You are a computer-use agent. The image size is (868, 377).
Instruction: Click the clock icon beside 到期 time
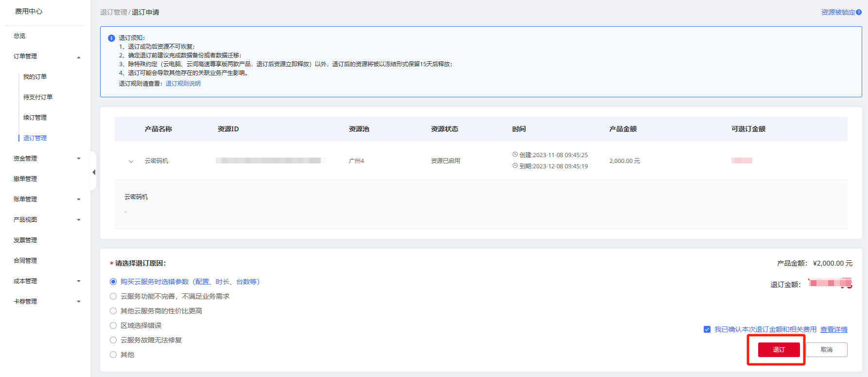point(515,166)
